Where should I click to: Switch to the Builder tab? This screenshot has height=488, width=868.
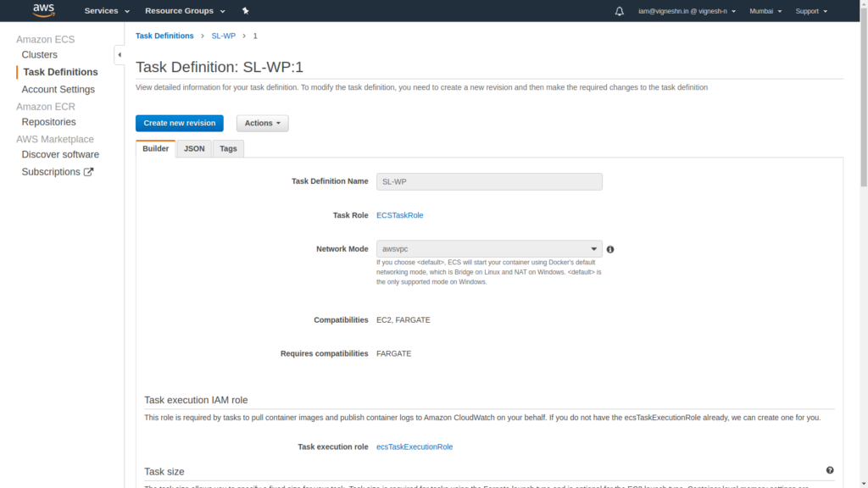point(156,148)
